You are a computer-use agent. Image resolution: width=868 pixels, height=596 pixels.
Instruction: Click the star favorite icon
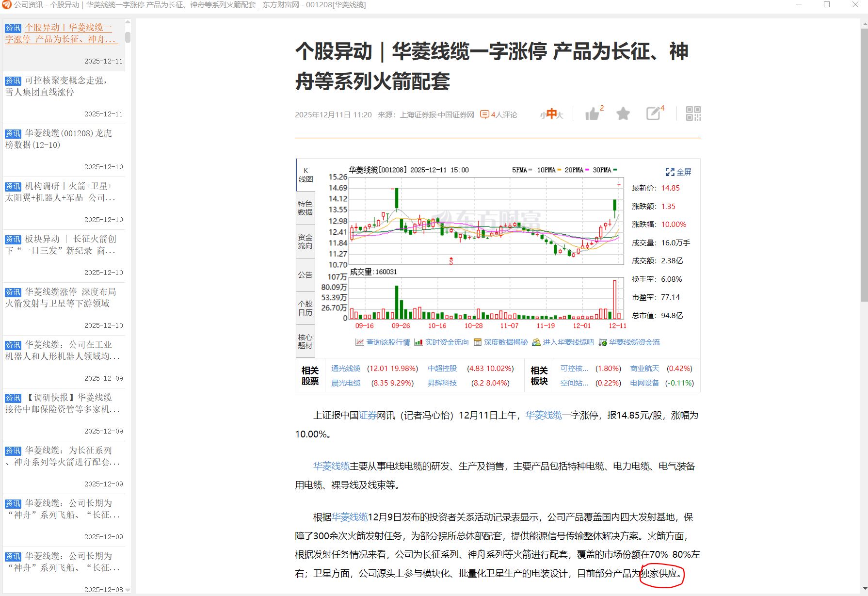[x=623, y=114]
